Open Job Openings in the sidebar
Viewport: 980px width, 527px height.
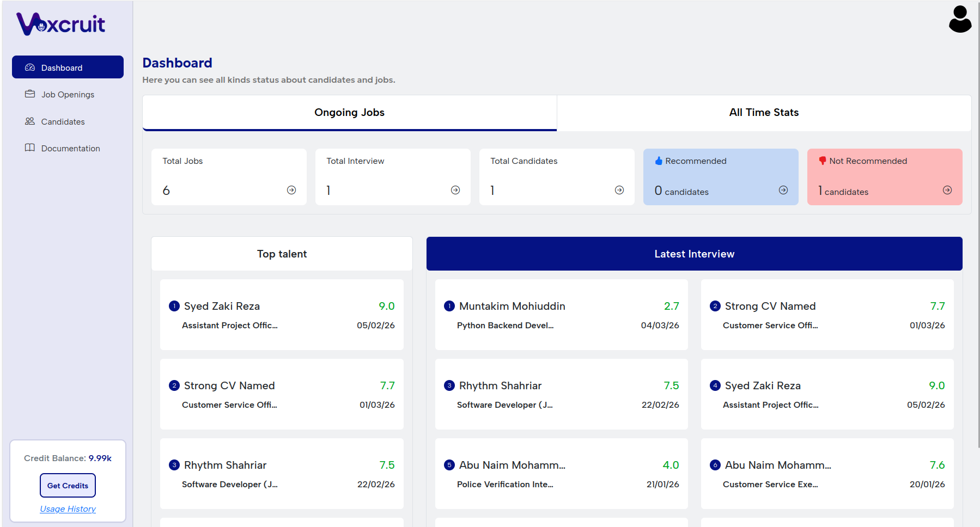(68, 95)
